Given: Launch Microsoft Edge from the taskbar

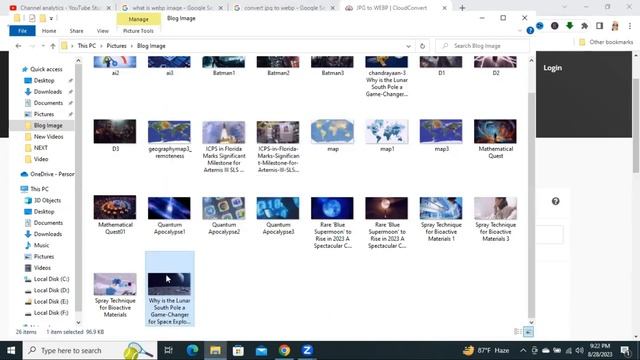Looking at the screenshot, I should pos(192,350).
